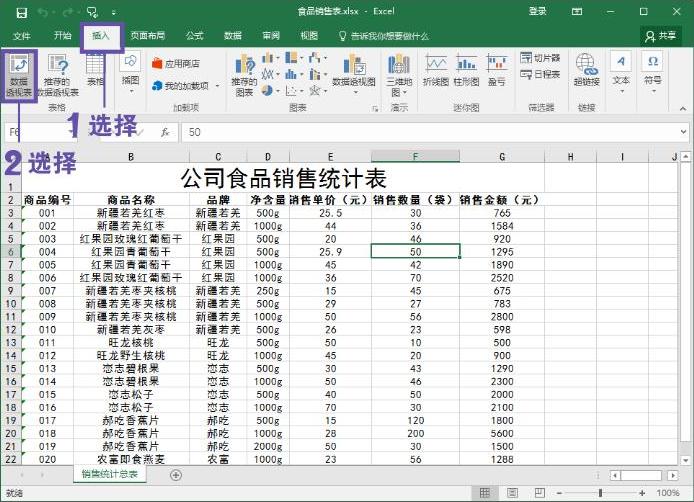Viewport: 694px width, 502px height.
Task: Open the 3D Map (三维地图) button
Action: [x=399, y=75]
